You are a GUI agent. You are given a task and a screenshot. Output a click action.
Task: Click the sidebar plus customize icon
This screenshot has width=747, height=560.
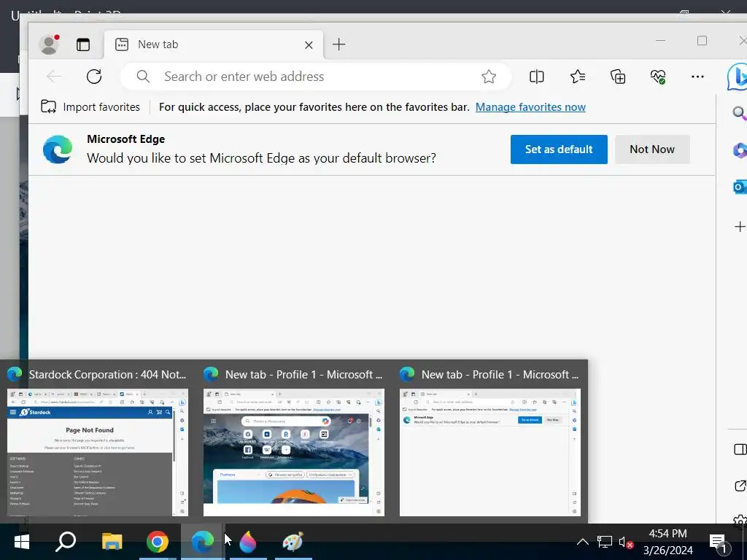(740, 227)
